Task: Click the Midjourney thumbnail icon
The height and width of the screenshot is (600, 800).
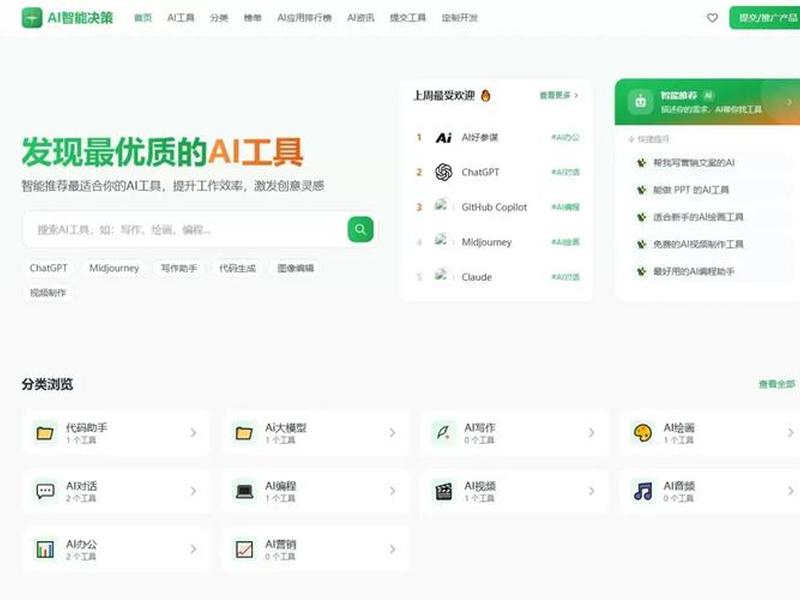Action: click(441, 240)
